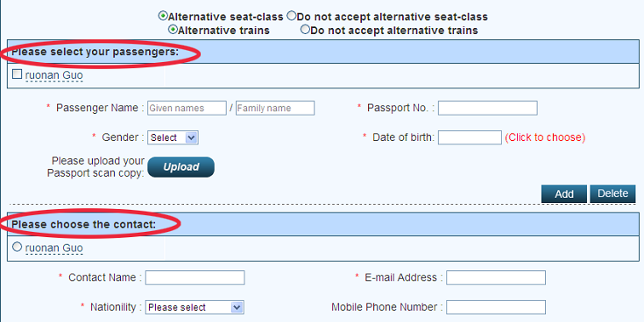This screenshot has width=644, height=322.
Task: Select Alternative trains radio option
Action: click(173, 30)
